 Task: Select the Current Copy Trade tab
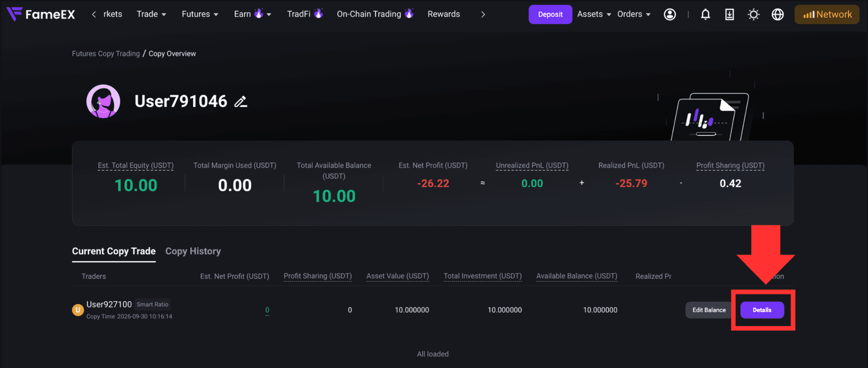tap(114, 251)
